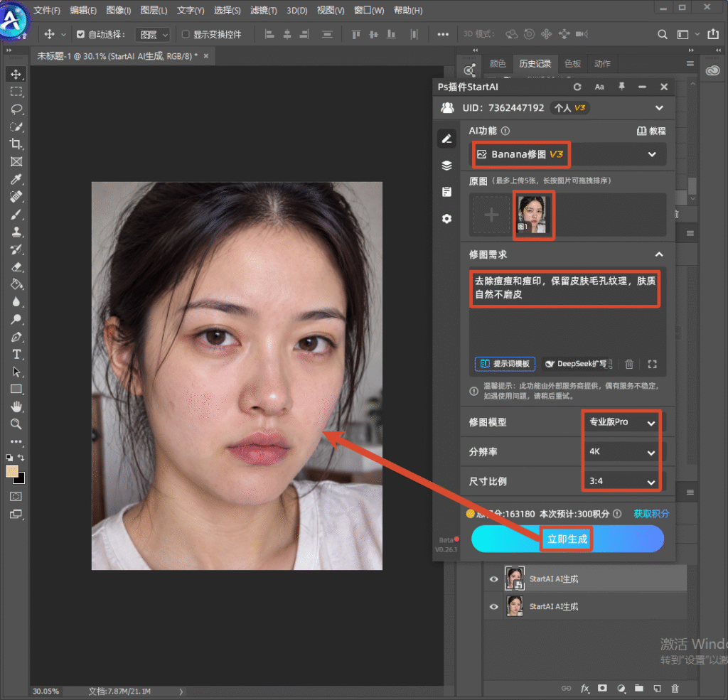Select the Clone Stamp tool
Viewport: 728px width, 700px height.
(x=16, y=232)
